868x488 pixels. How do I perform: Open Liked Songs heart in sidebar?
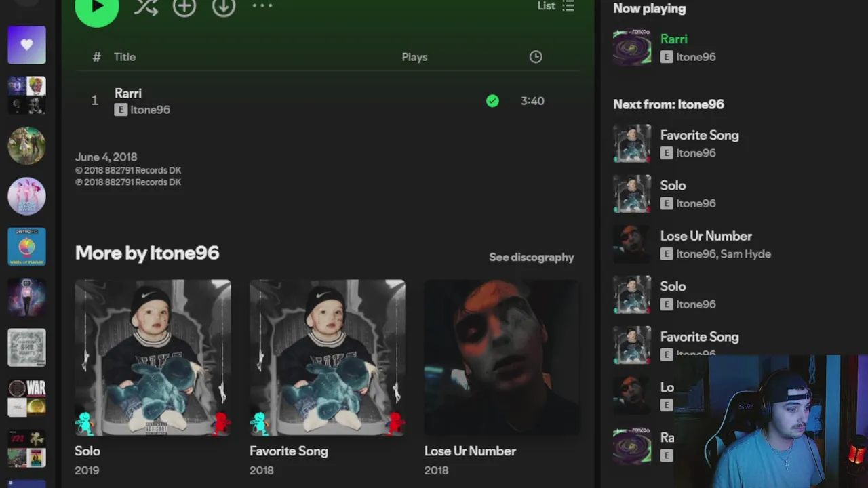[26, 45]
